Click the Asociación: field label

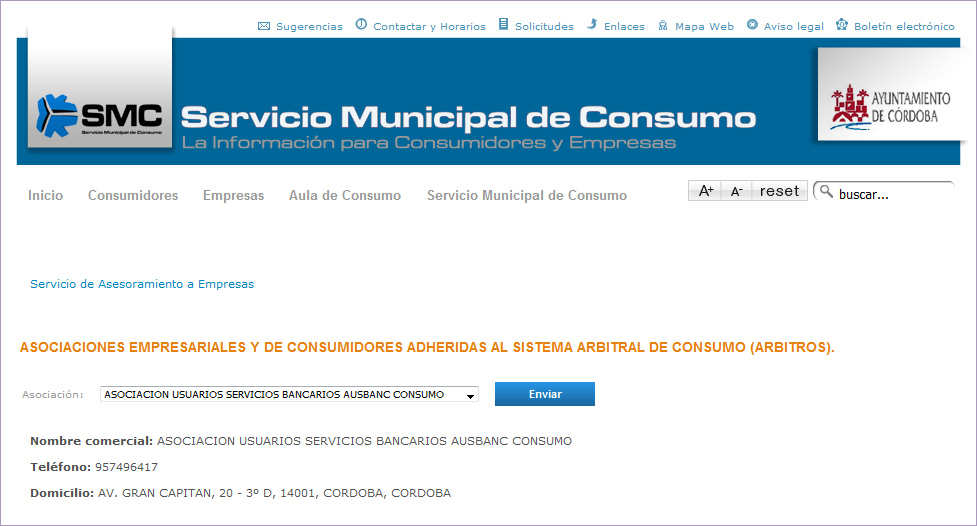coord(52,394)
